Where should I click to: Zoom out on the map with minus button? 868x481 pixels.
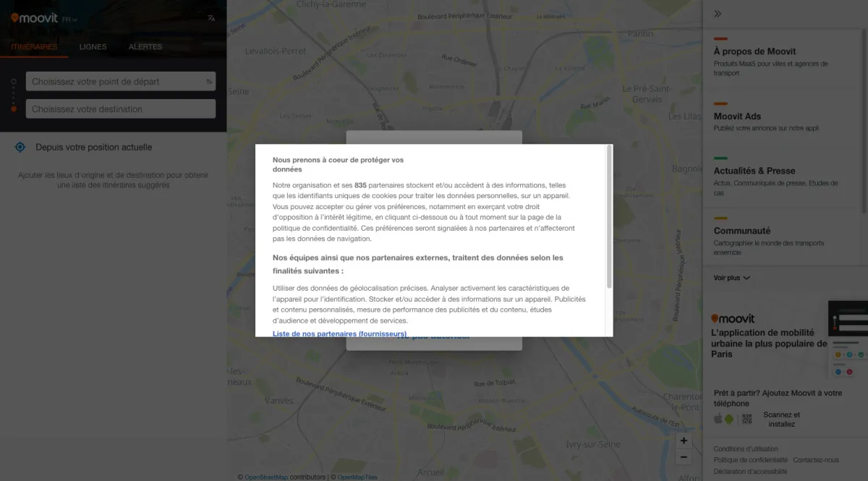(684, 456)
